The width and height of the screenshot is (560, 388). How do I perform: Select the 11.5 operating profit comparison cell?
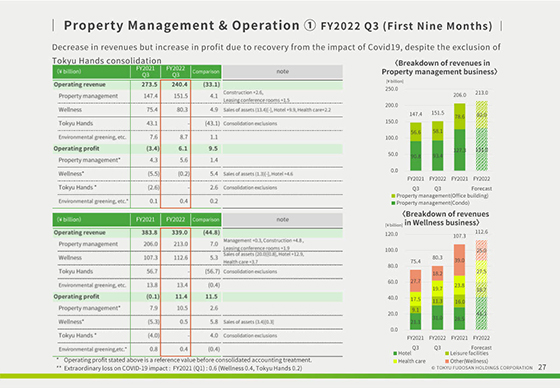pos(211,296)
